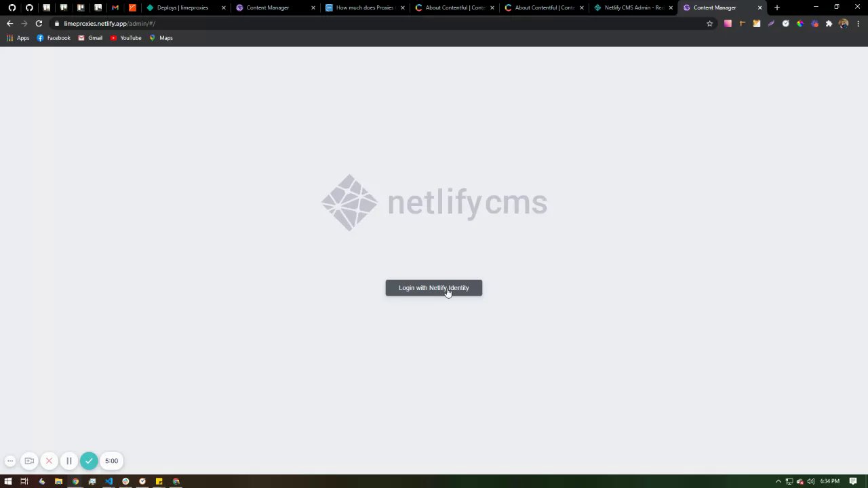Viewport: 868px width, 488px height.
Task: Open recorder more options ellipsis
Action: 10,461
